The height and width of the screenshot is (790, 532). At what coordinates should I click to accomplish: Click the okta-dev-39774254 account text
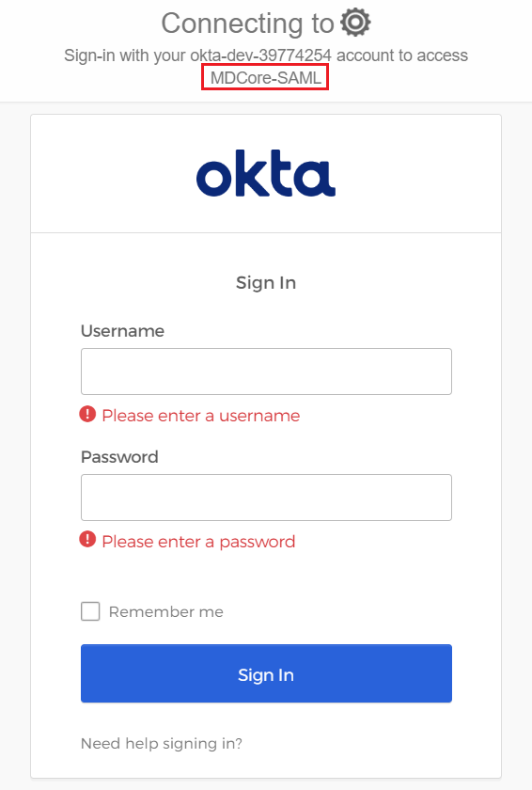pos(260,55)
